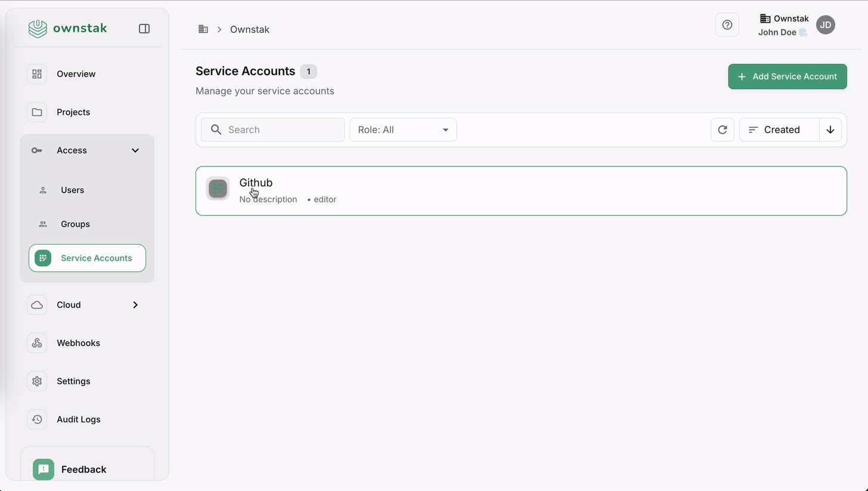Click the Feedback button
The image size is (868, 491).
83,470
